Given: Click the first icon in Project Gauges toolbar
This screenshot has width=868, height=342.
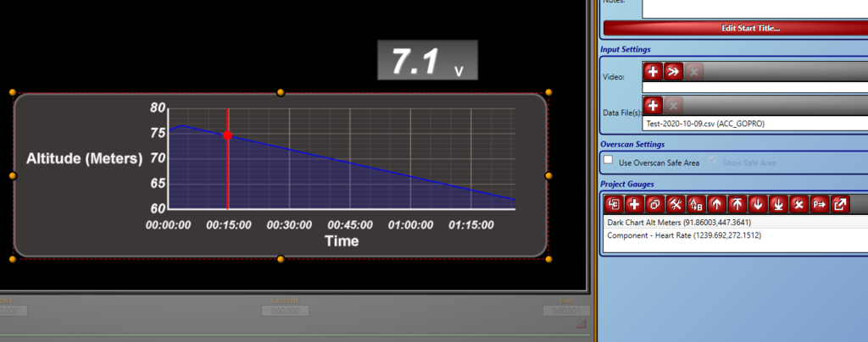Looking at the screenshot, I should 613,204.
